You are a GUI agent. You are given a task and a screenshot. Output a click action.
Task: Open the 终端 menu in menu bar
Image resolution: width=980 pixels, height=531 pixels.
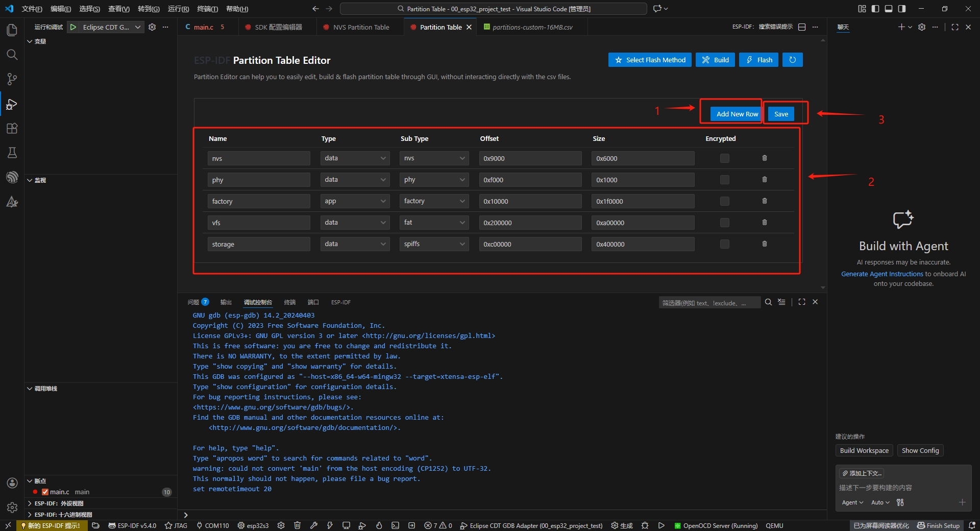point(207,9)
